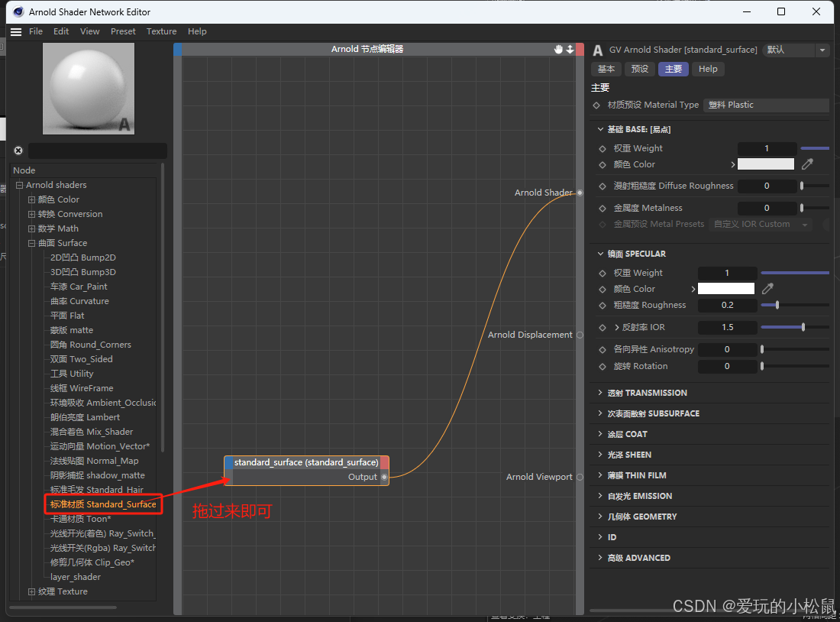Open the hamburger menu icon
Viewport: 840px width, 622px height.
tap(16, 31)
